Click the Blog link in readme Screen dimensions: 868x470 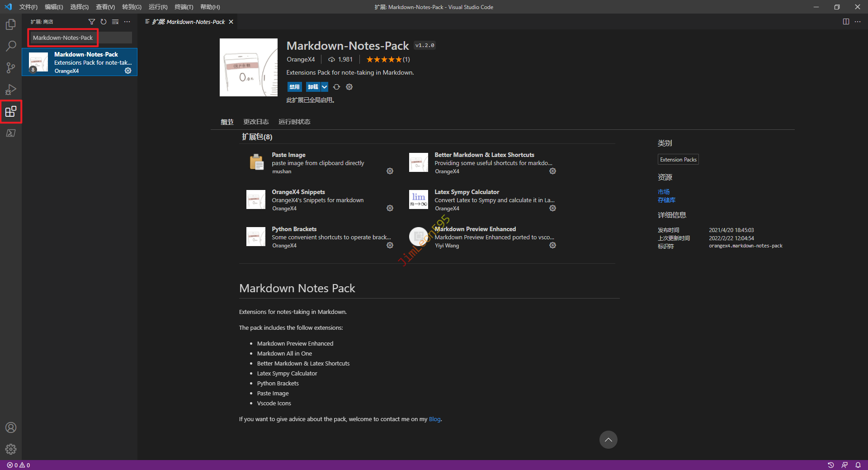[434, 419]
